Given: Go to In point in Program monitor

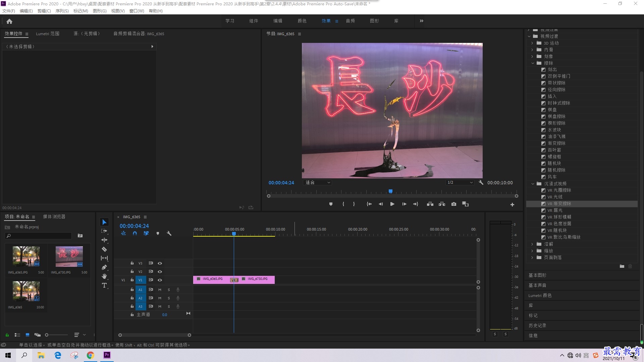Looking at the screenshot, I should pyautogui.click(x=369, y=204).
